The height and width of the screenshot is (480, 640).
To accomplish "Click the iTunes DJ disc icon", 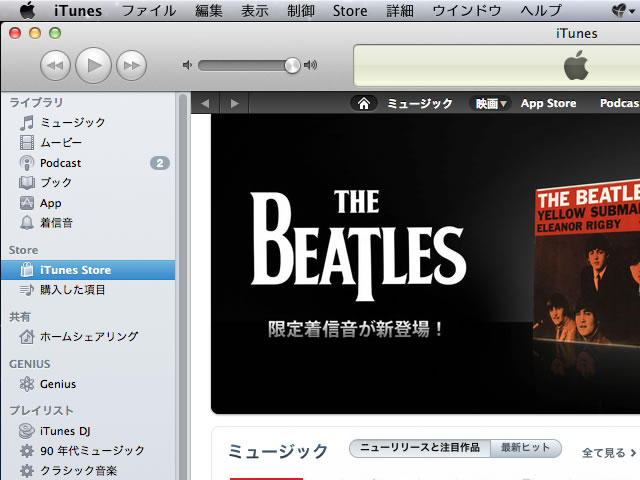I will (x=27, y=431).
